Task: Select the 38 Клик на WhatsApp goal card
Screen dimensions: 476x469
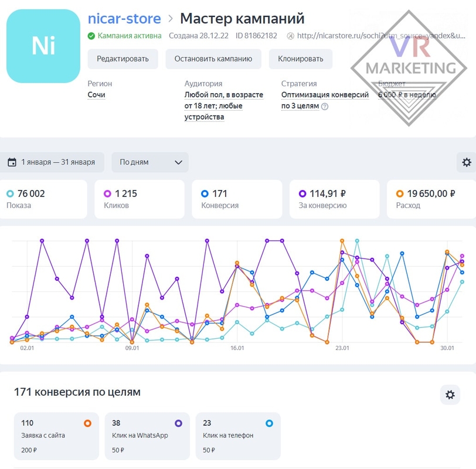Action: click(147, 436)
